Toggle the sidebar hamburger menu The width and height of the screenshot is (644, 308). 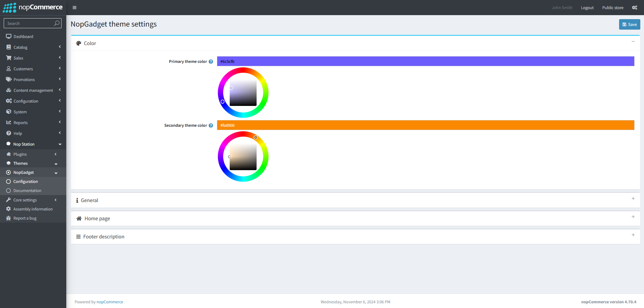tap(75, 8)
